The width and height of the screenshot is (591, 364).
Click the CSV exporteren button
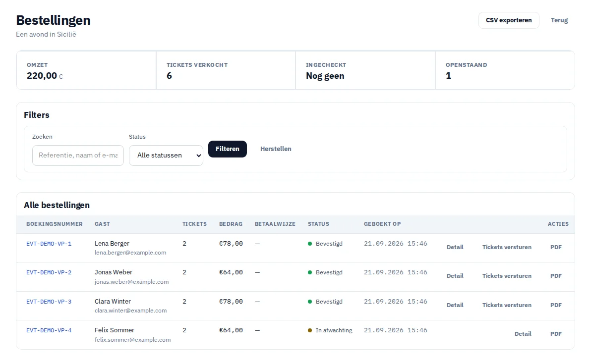[509, 20]
